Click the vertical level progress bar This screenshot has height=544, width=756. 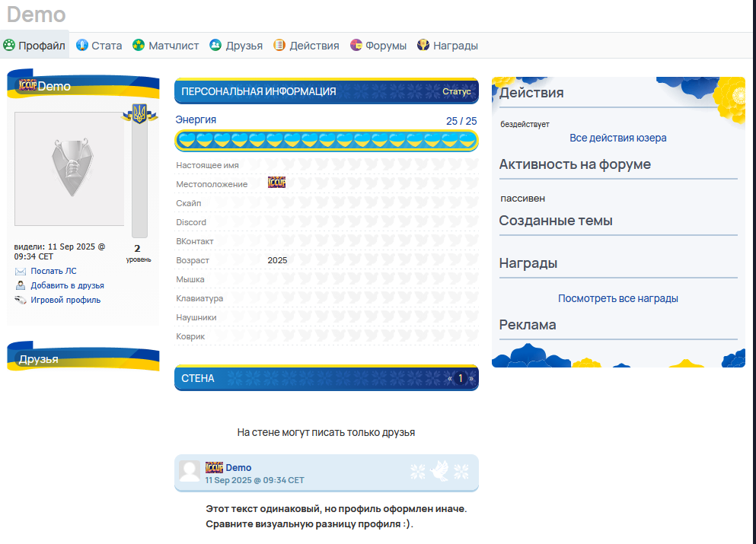pos(140,178)
